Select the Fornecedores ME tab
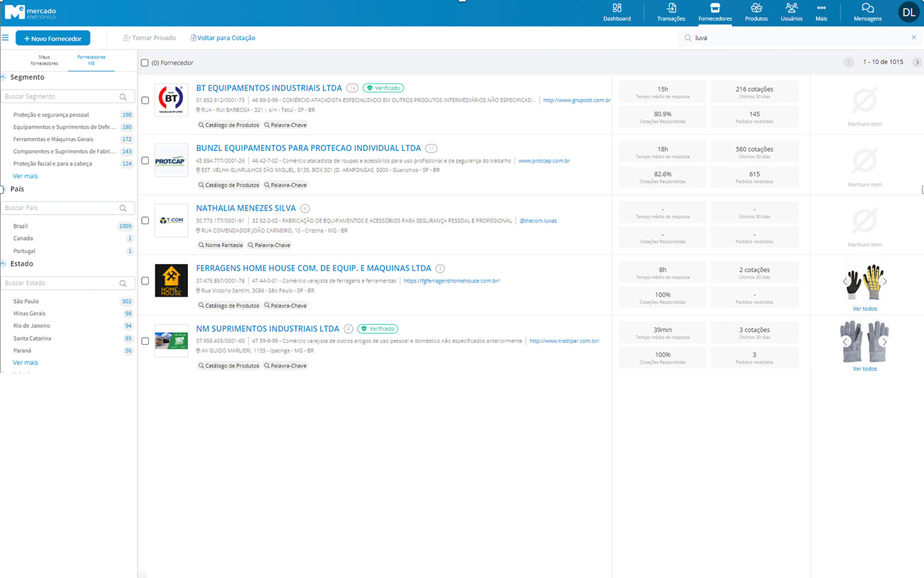 91,60
